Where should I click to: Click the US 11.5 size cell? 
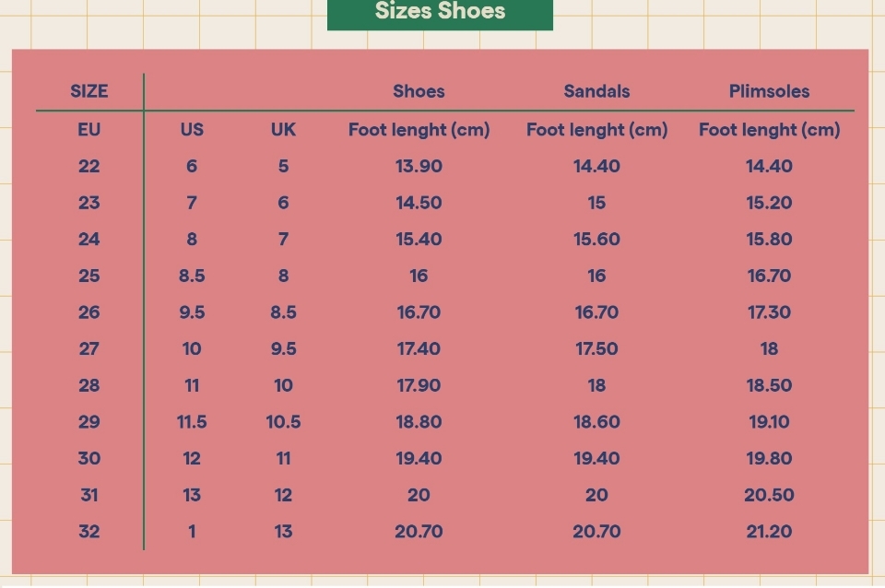point(192,422)
